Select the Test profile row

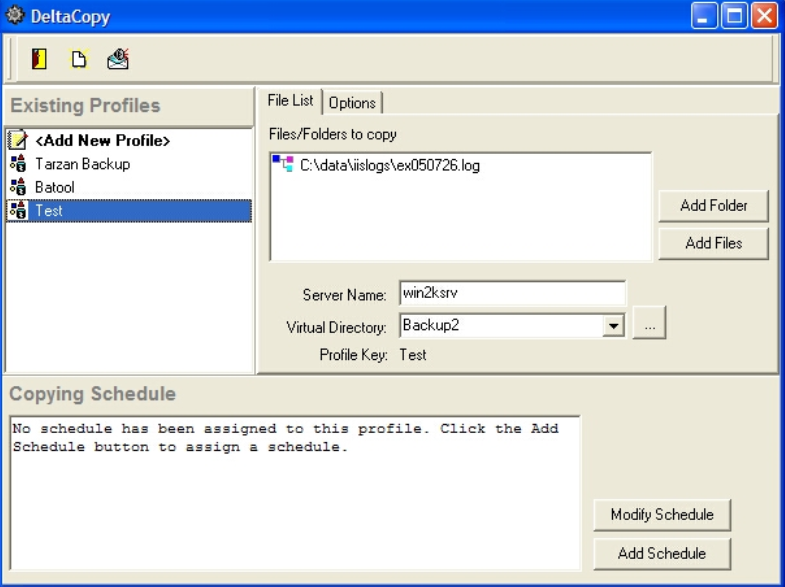pyautogui.click(x=129, y=211)
